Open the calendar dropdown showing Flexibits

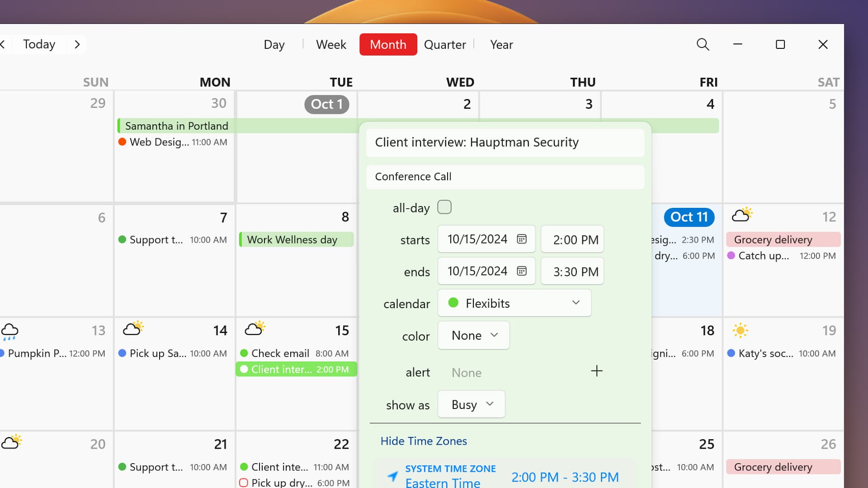514,303
